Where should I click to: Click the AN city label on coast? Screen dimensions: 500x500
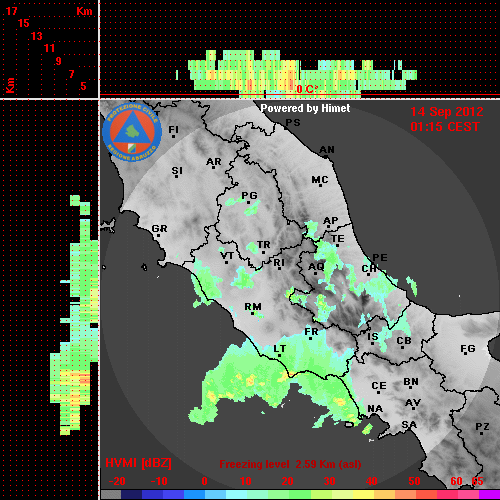[327, 150]
